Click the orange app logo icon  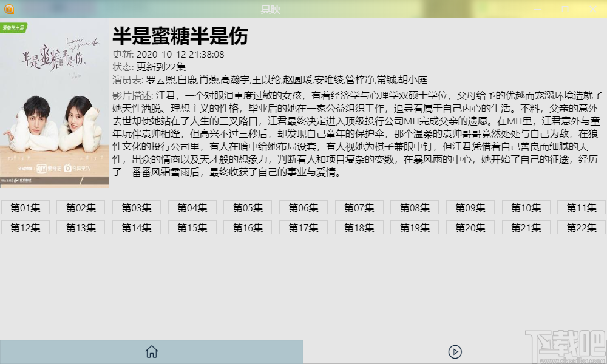(x=8, y=8)
